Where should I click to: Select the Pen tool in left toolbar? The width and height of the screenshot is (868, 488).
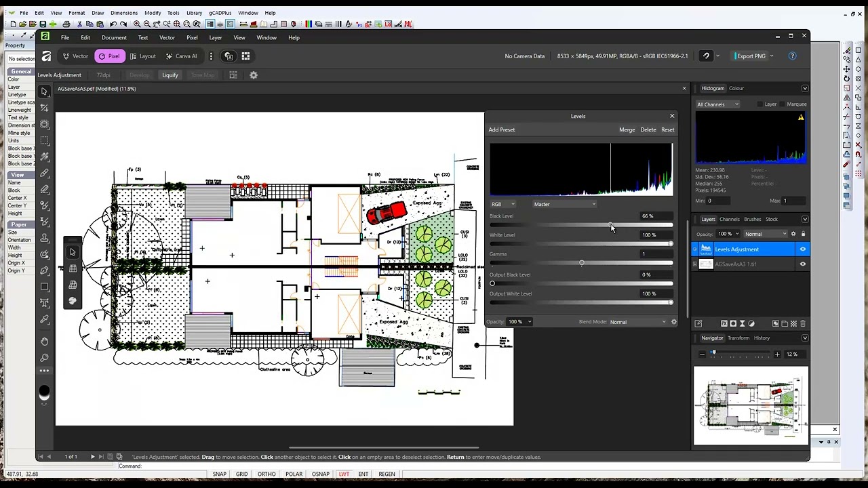coord(44,270)
